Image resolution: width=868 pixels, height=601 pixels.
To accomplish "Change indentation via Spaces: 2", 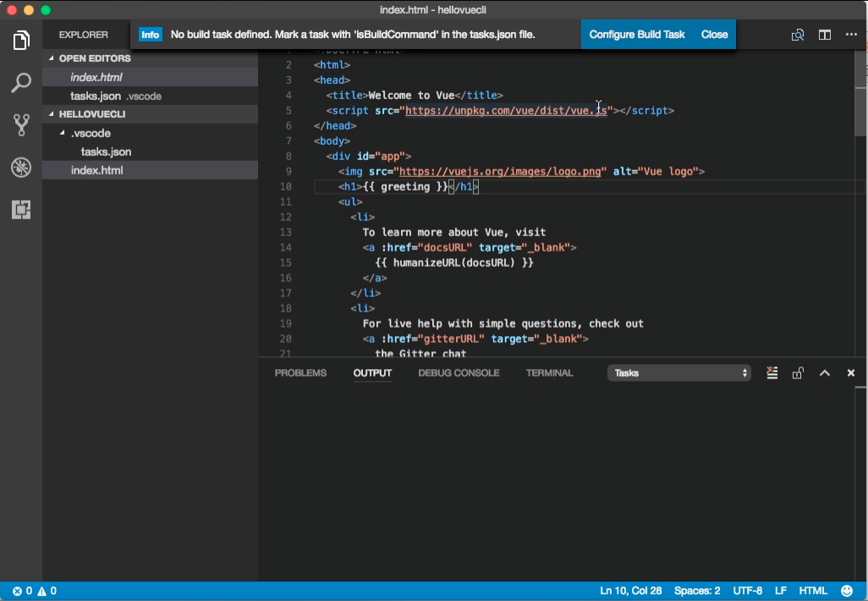I will [697, 591].
